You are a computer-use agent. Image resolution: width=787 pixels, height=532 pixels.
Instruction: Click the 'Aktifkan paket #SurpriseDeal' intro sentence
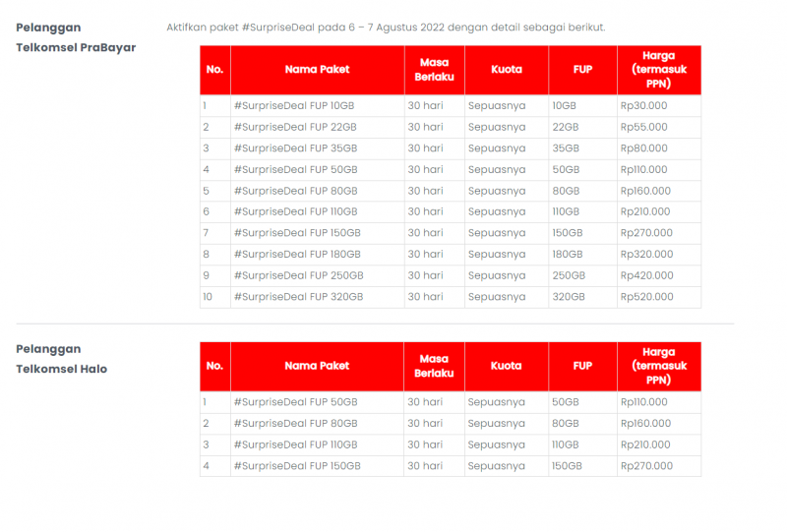coord(386,28)
